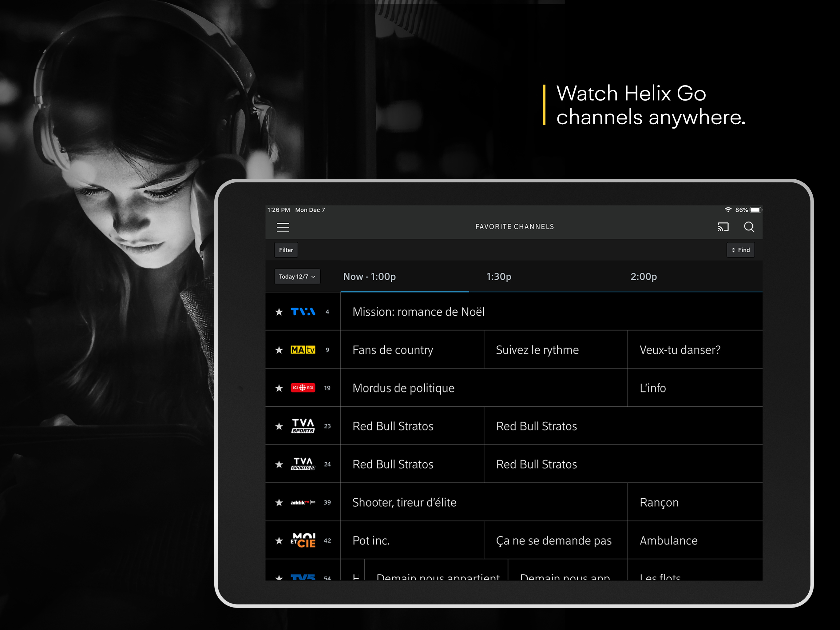
Task: Tap the 86% battery percentage
Action: coord(741,210)
